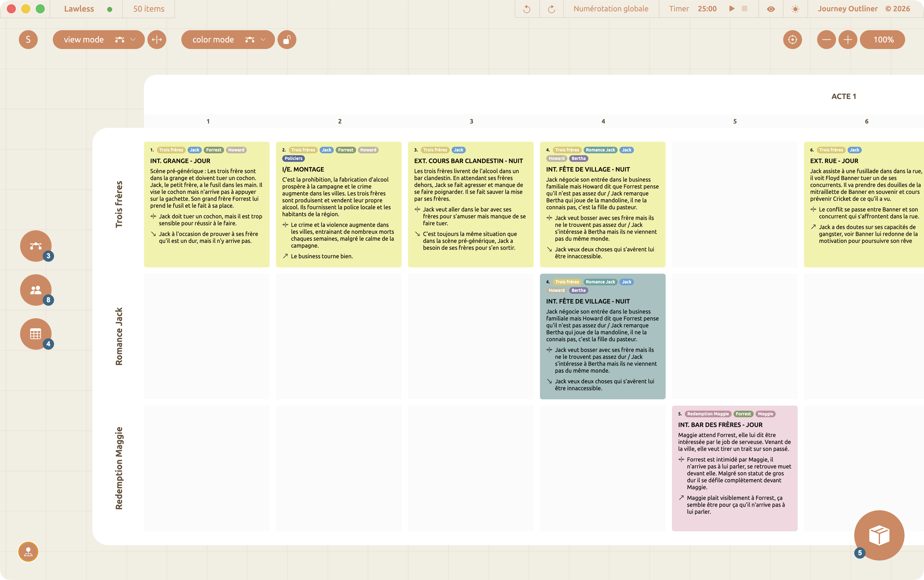Click Numérotation globale in top bar
The width and height of the screenshot is (924, 580).
click(611, 8)
